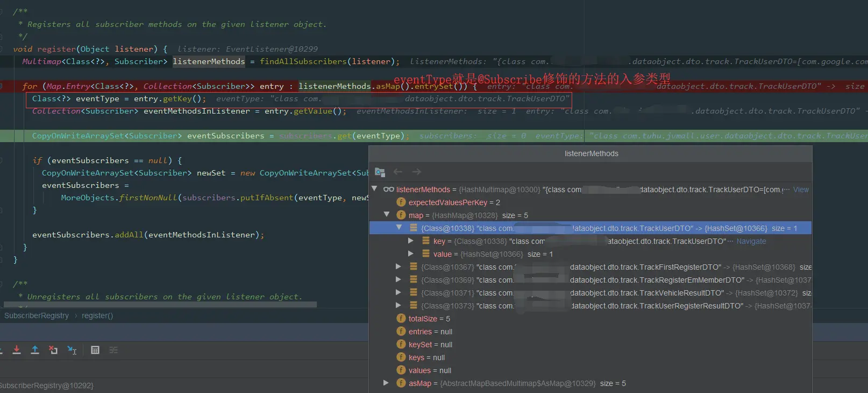Click the leftmost icon in listenerMethods popup toolbar
This screenshot has width=868, height=393.
point(380,172)
